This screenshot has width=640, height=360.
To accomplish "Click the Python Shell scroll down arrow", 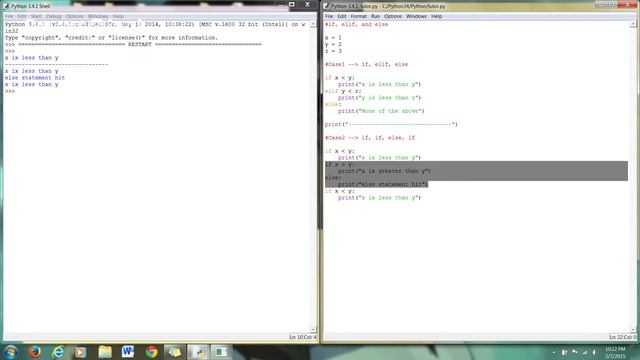I will coord(313,329).
